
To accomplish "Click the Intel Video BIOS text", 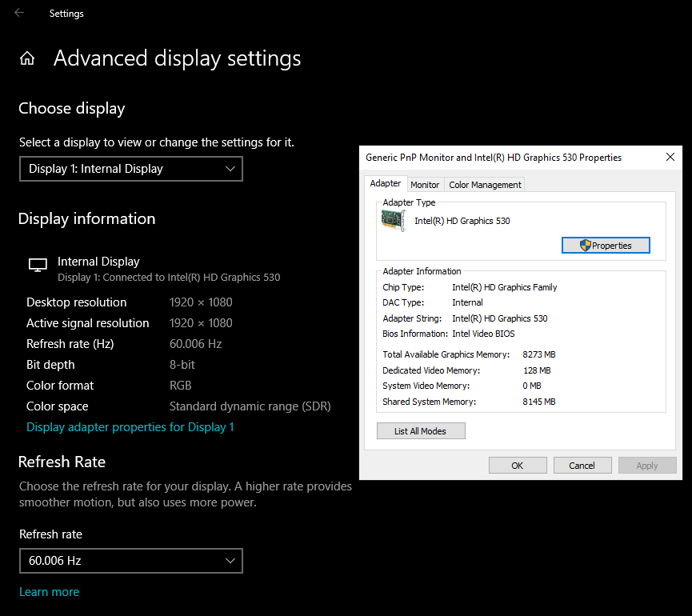I will tap(483, 334).
